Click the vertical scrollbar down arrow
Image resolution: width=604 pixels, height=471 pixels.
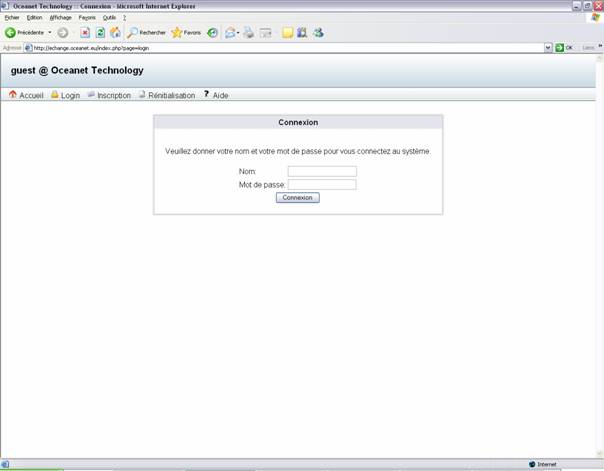(x=599, y=453)
